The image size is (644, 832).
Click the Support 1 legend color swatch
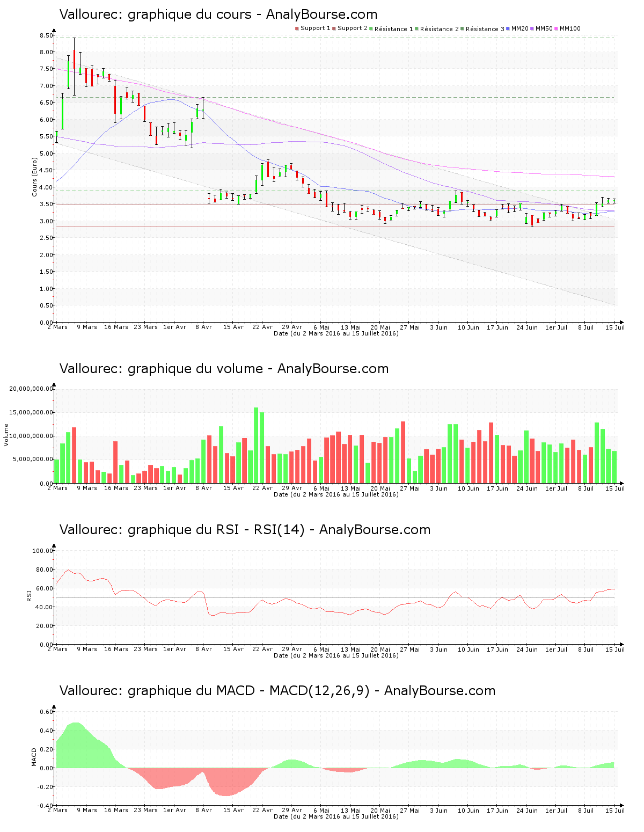pos(297,28)
